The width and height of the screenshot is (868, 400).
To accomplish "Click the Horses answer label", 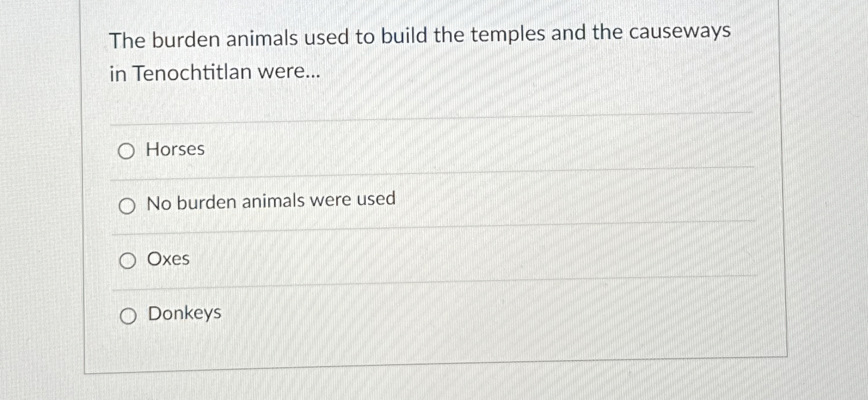I will coord(176,149).
